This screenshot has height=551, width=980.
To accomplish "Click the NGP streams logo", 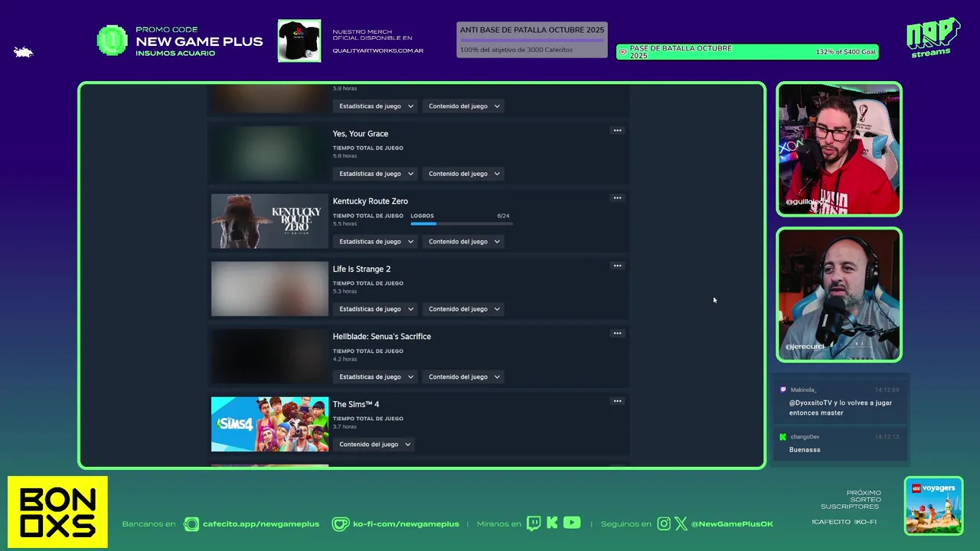I will pyautogui.click(x=933, y=37).
